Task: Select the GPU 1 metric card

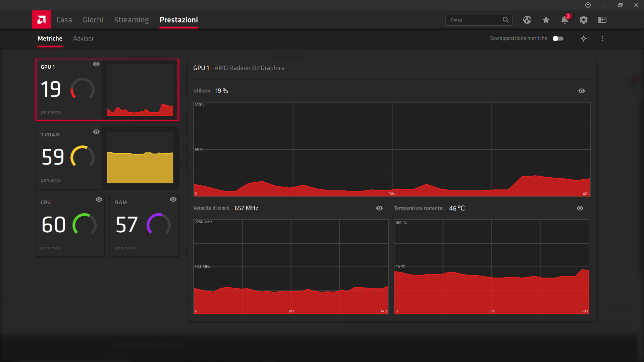Action: (x=107, y=90)
